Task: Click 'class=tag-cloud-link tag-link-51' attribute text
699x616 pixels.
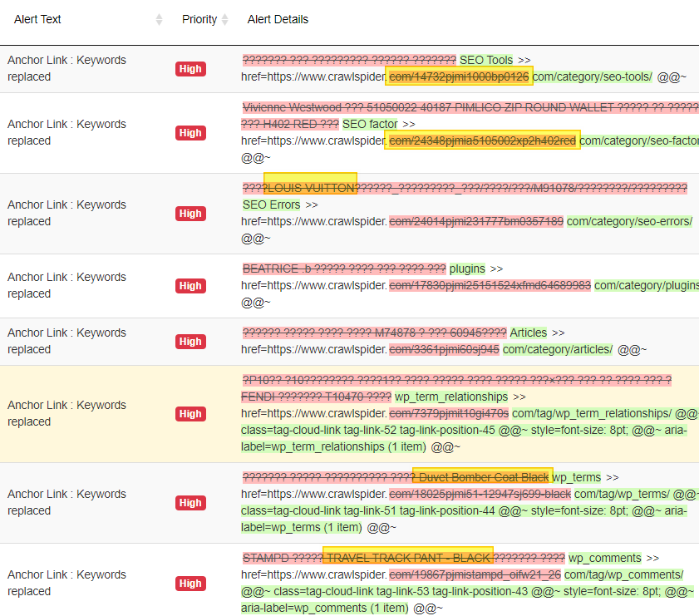Action: pyautogui.click(x=318, y=510)
